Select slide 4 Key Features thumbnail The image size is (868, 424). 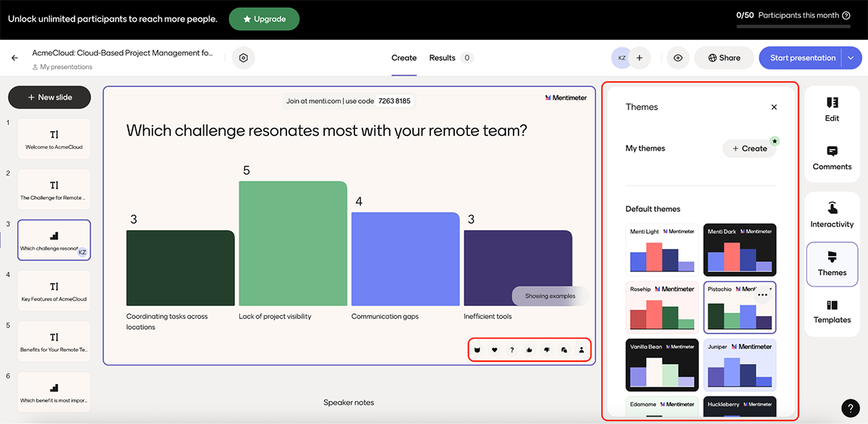pos(54,291)
